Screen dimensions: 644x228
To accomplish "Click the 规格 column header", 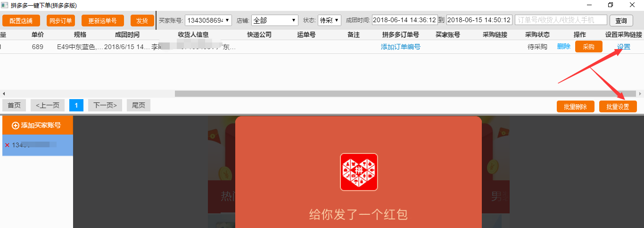I will tap(80, 35).
